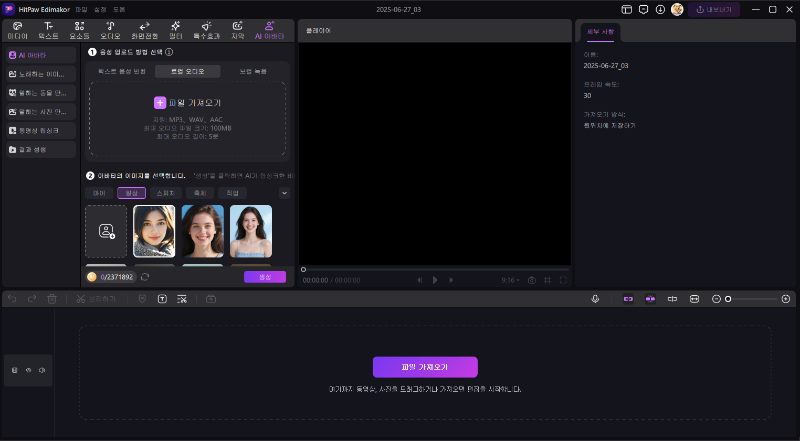Step to next frame in player
Image resolution: width=800 pixels, height=441 pixels.
click(x=451, y=280)
